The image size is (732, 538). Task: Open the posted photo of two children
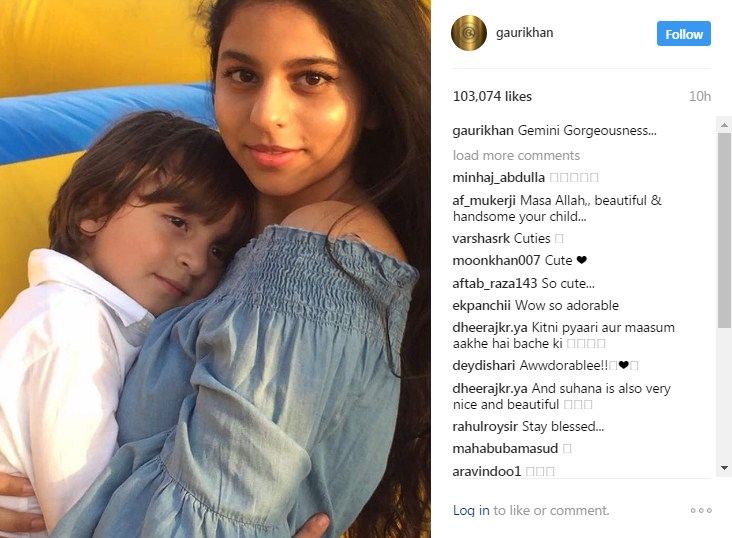pos(215,269)
